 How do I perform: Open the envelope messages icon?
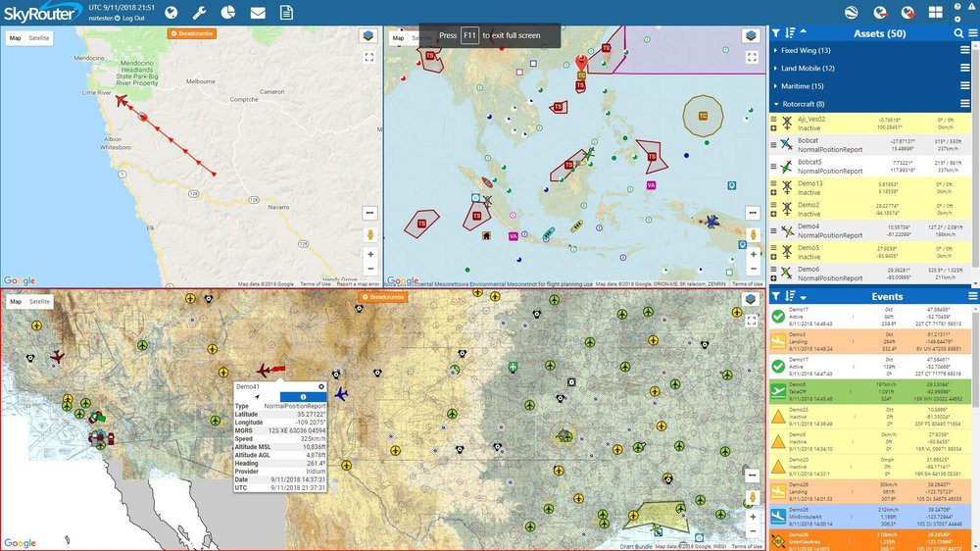point(258,13)
